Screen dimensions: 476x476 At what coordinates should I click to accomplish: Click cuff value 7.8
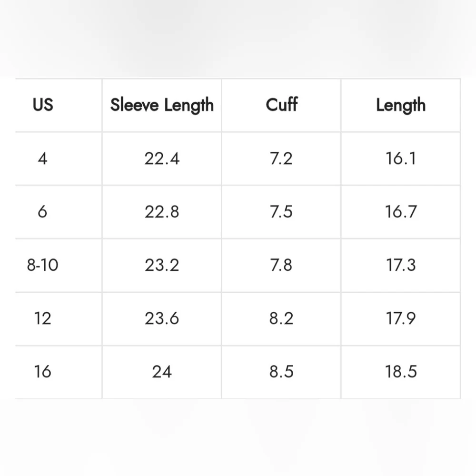click(281, 265)
